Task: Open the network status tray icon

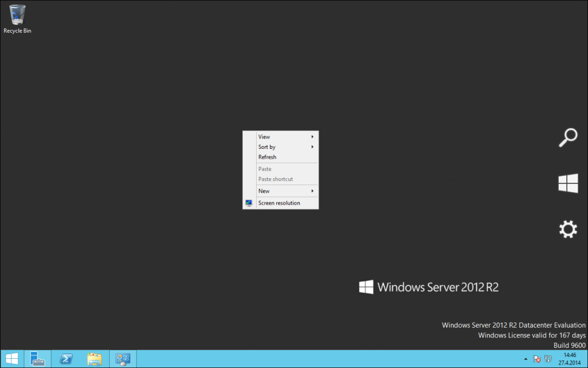Action: pos(548,359)
